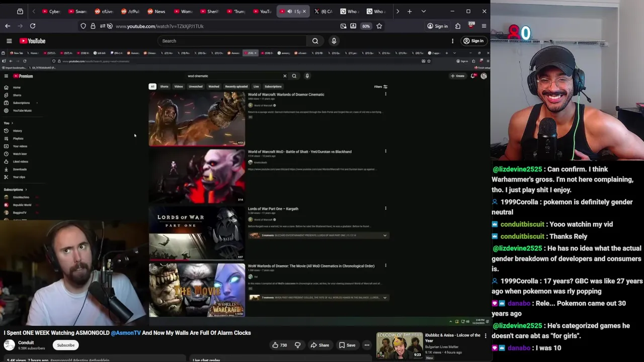Reset the 80% zoom level badge
Image resolution: width=644 pixels, height=362 pixels.
[366, 26]
